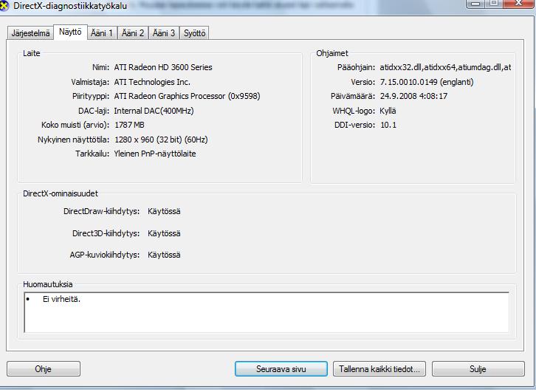Select the Näyttö tab
Image resolution: width=536 pixels, height=392 pixels.
tap(70, 32)
